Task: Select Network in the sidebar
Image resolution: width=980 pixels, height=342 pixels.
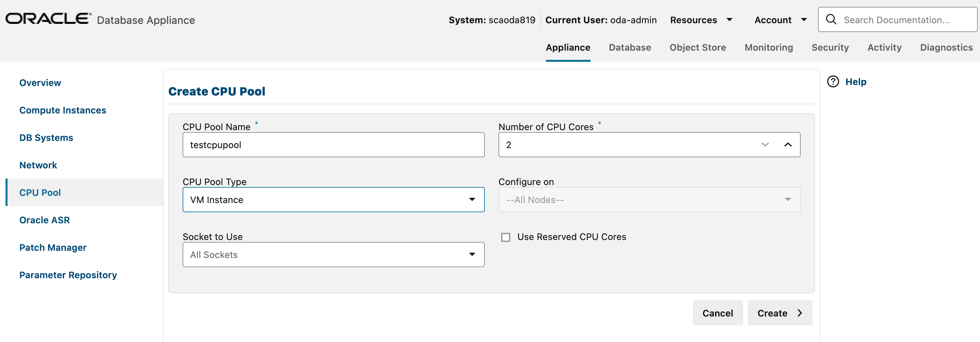Action: [x=38, y=165]
